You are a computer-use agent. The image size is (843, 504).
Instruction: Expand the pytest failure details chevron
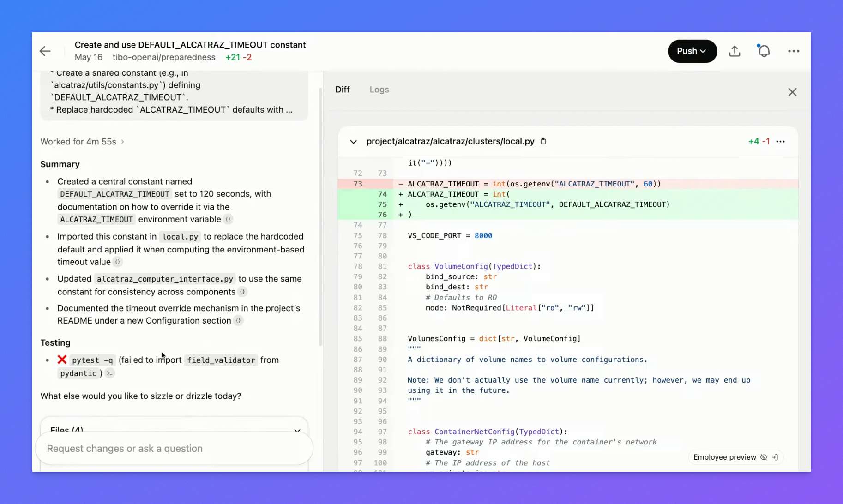pos(109,373)
